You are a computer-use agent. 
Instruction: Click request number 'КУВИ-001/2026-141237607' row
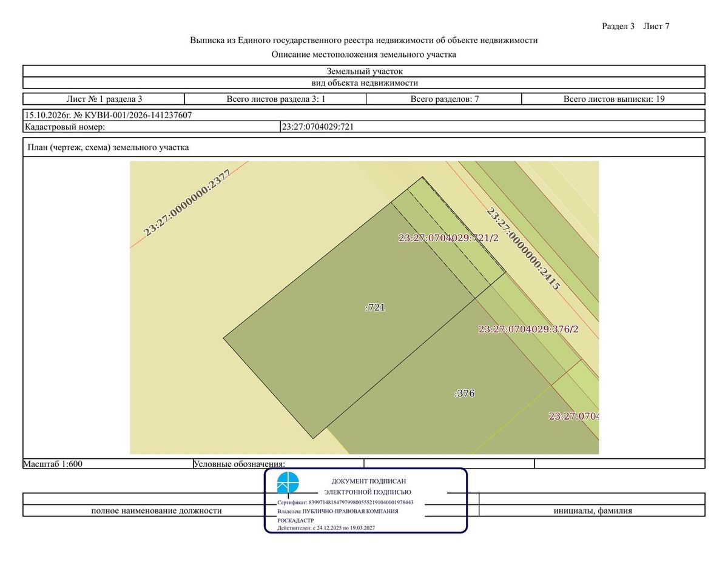364,115
